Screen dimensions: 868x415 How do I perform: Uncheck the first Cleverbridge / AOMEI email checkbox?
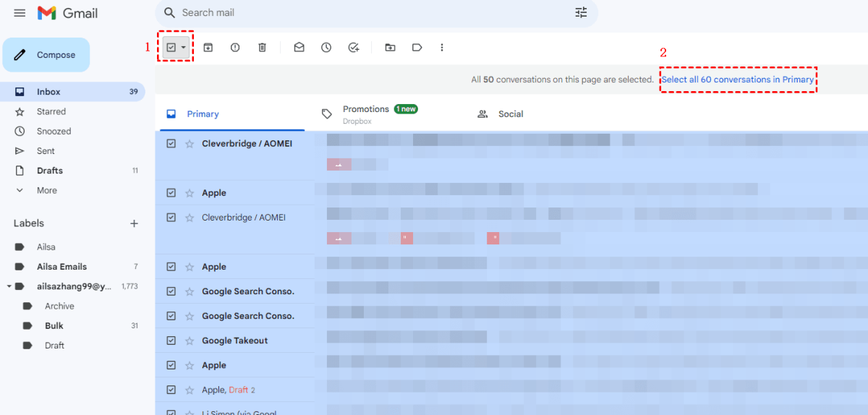tap(171, 144)
